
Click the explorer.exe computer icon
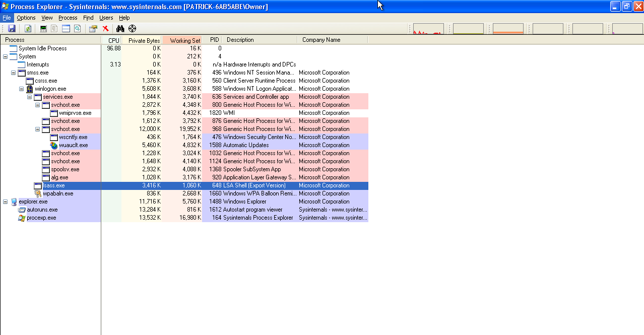[x=14, y=202]
